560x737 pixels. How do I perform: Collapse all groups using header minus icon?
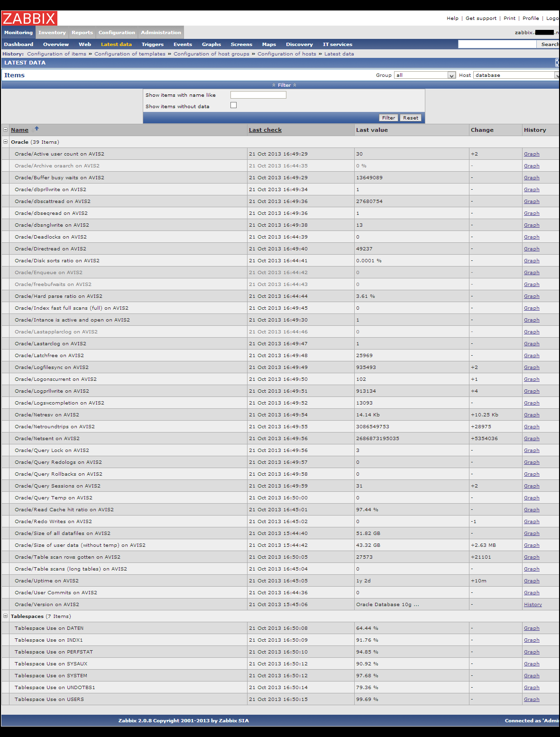click(x=6, y=129)
